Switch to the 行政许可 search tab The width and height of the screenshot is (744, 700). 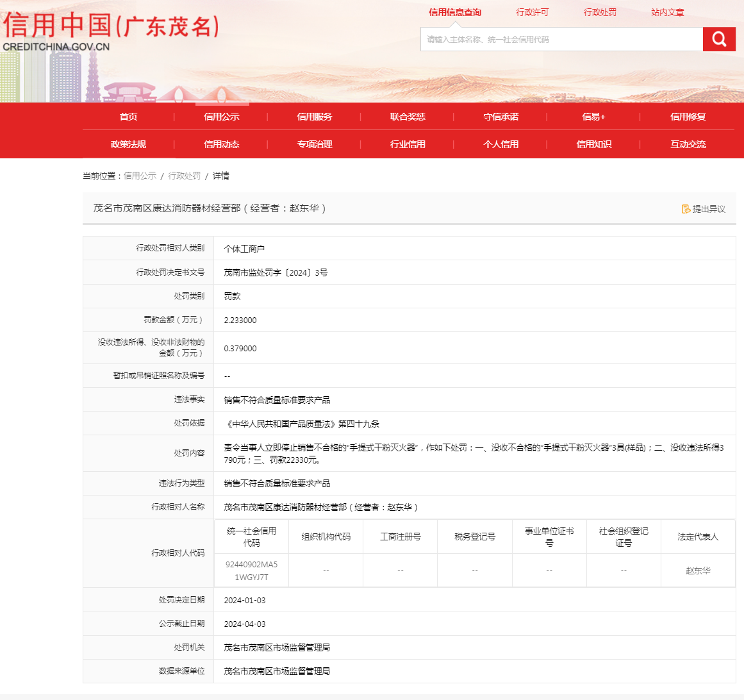point(533,12)
